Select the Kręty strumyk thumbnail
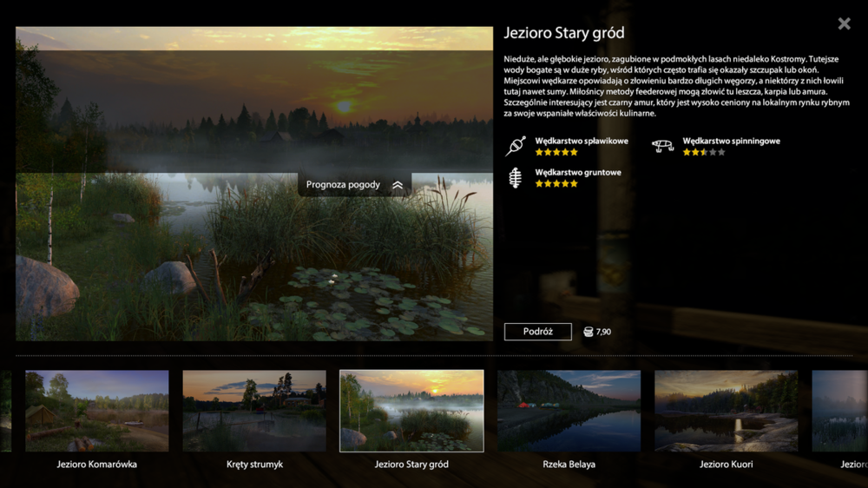This screenshot has height=488, width=868. point(254,411)
